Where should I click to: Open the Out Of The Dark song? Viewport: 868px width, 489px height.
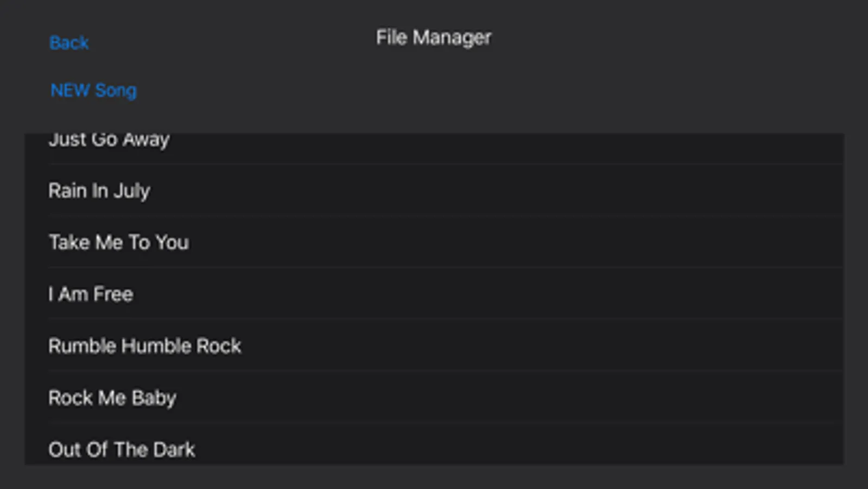122,449
